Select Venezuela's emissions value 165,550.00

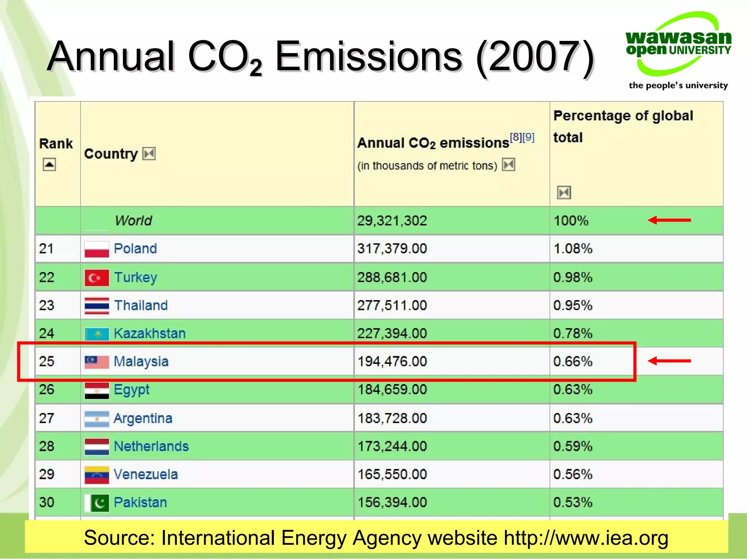[x=392, y=474]
